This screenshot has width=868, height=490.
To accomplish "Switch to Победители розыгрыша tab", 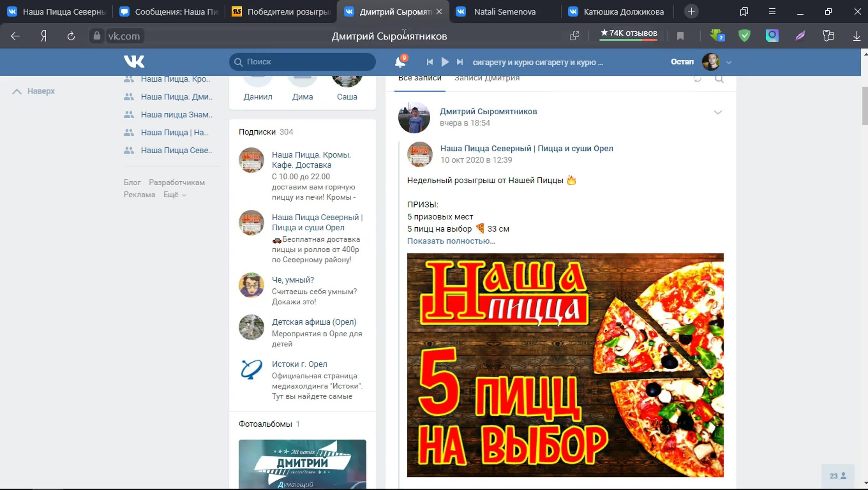I will pos(281,12).
